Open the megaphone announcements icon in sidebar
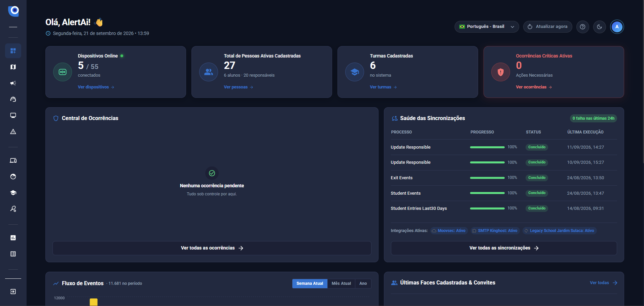Image resolution: width=644 pixels, height=306 pixels. pyautogui.click(x=13, y=83)
